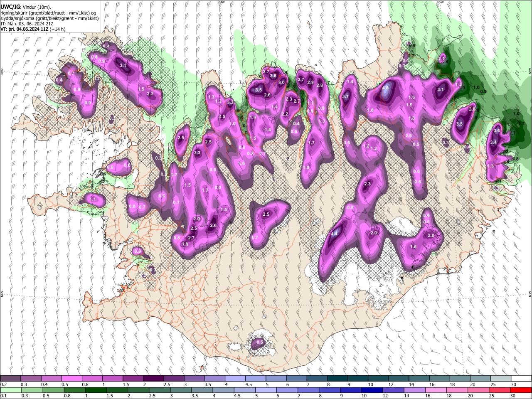
Task: Click lower legend deep blue swatch 10–12
Action: (x=372, y=390)
